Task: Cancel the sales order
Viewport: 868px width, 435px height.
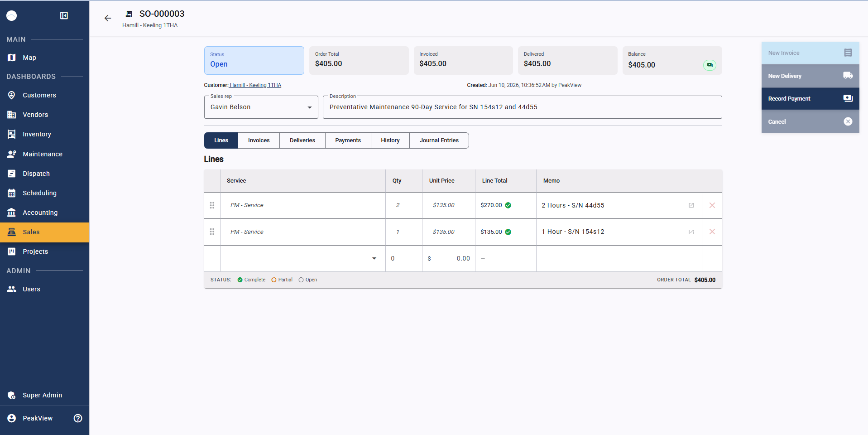Action: tap(810, 121)
